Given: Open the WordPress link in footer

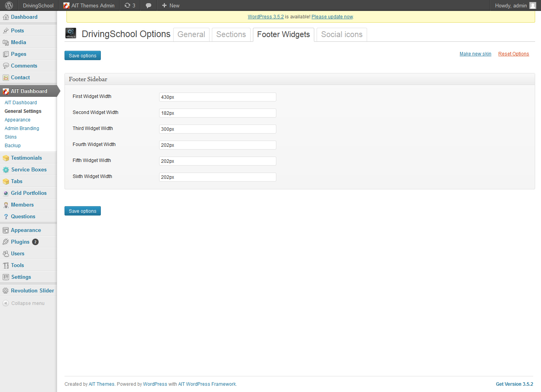Looking at the screenshot, I should pyautogui.click(x=155, y=384).
